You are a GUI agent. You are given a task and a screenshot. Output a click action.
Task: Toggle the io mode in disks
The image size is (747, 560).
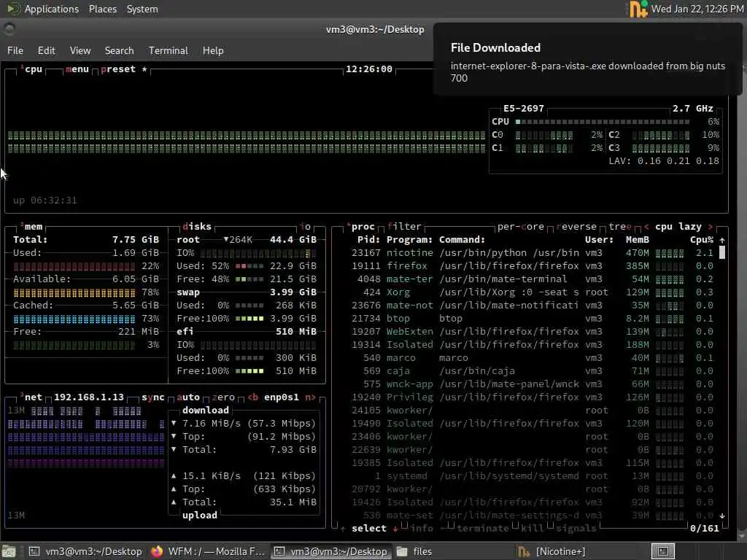coord(306,227)
